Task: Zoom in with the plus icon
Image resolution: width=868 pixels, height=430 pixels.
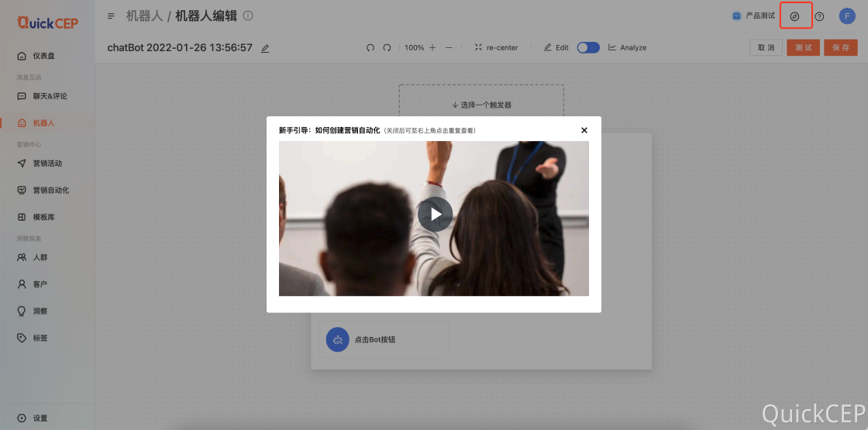Action: 432,47
